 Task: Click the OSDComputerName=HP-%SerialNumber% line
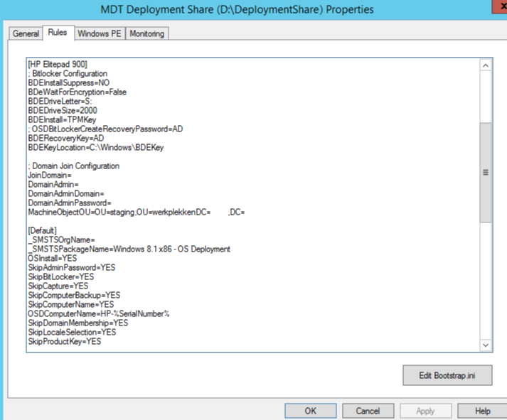pyautogui.click(x=99, y=313)
